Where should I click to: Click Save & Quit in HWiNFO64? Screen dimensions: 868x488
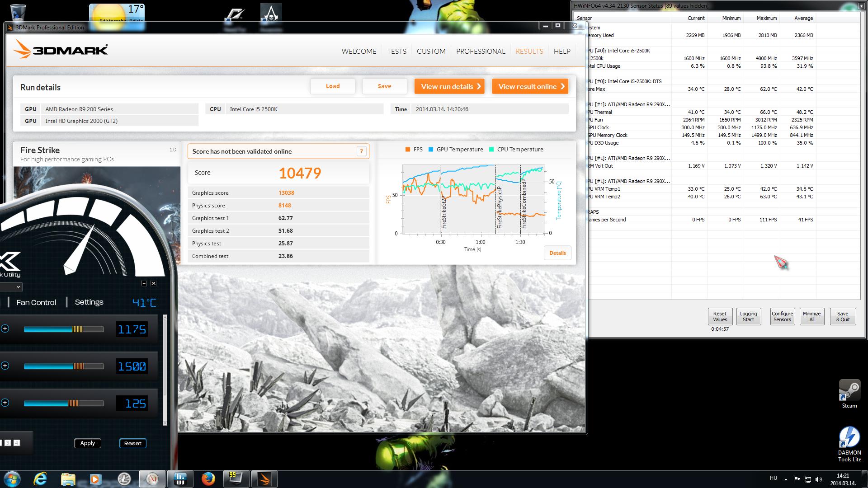point(843,316)
